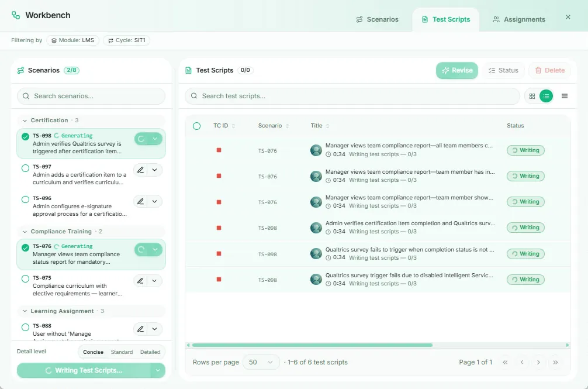Screen dimensions: 588x389
Task: Select scenario TS-096 checkbox
Action: coord(25,199)
